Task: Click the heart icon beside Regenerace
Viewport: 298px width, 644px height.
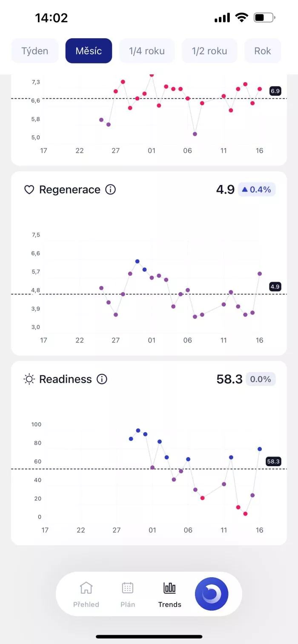Action: click(x=29, y=189)
